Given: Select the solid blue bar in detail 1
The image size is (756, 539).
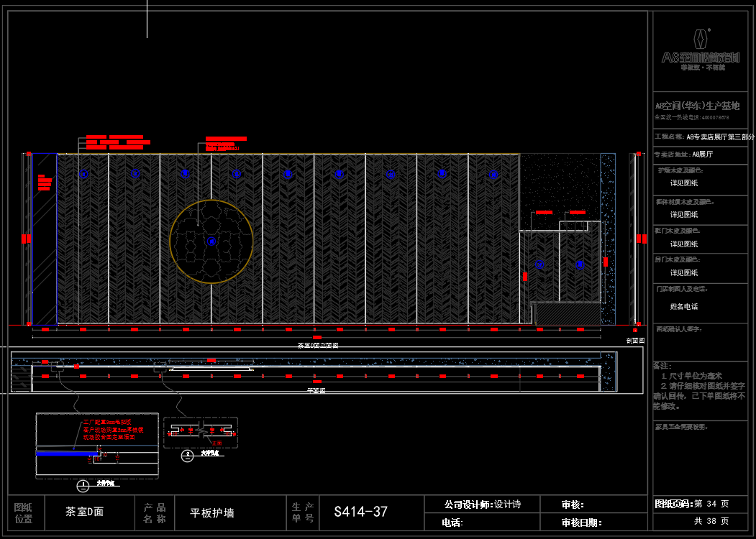Looking at the screenshot, I should [66, 453].
